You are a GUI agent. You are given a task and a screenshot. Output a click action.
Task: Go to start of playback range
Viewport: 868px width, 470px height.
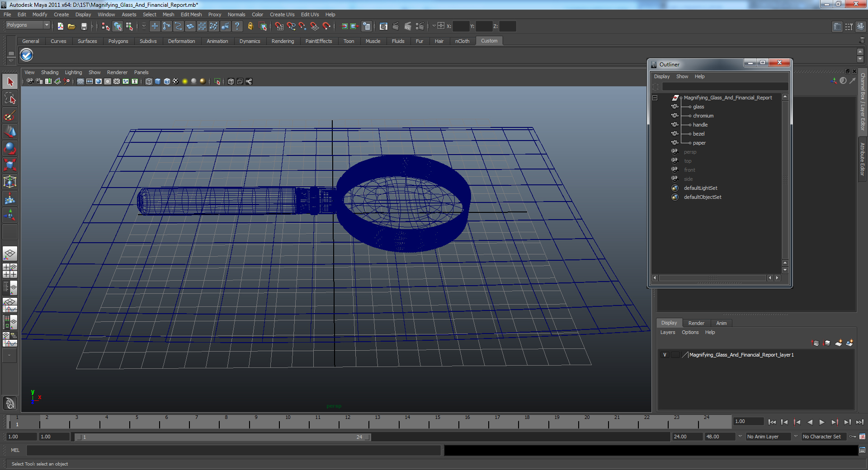(x=772, y=422)
